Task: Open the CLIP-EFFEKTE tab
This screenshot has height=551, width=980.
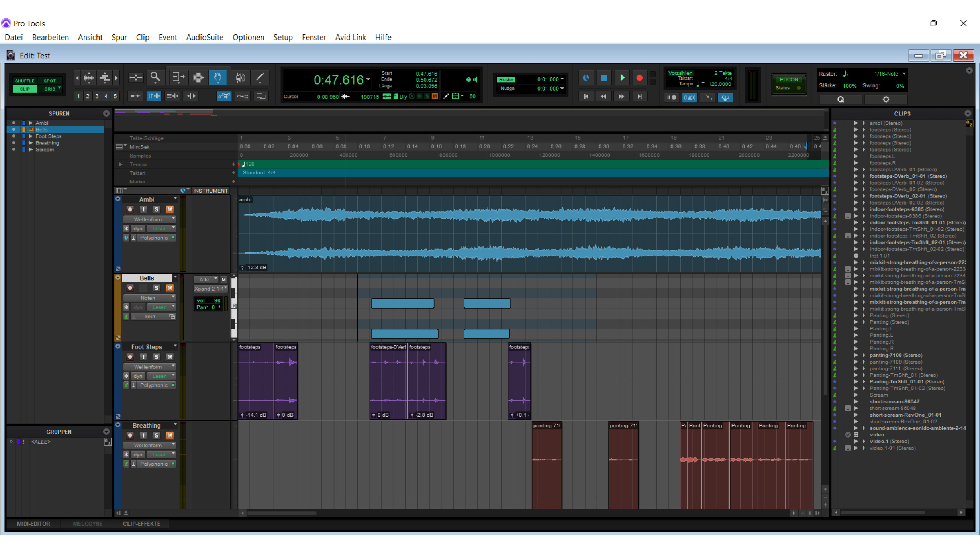Action: [141, 524]
